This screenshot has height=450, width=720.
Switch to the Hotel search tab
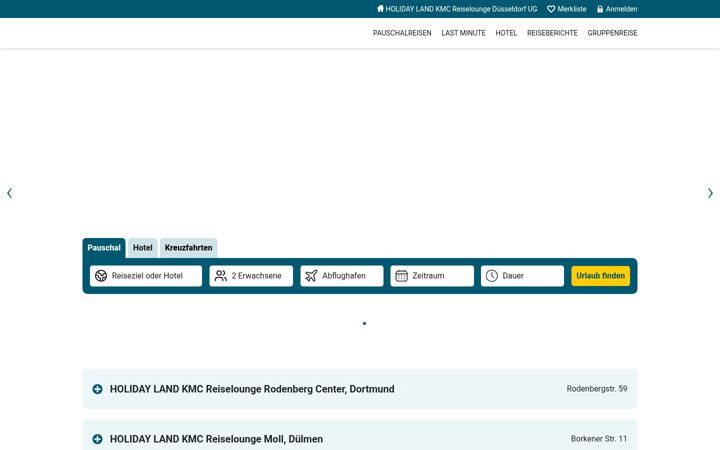(142, 248)
